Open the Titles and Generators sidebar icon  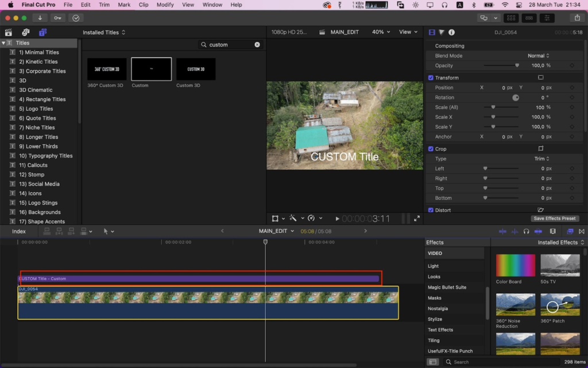(42, 32)
